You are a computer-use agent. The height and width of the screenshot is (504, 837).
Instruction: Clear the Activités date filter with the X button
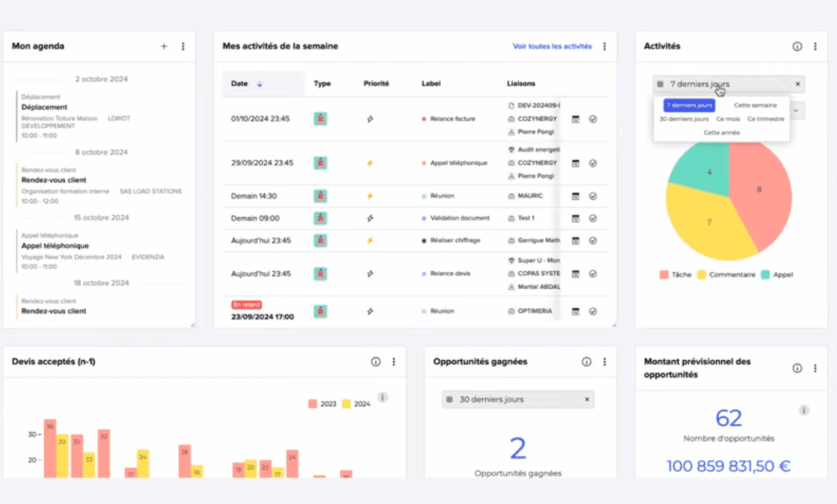tap(798, 84)
